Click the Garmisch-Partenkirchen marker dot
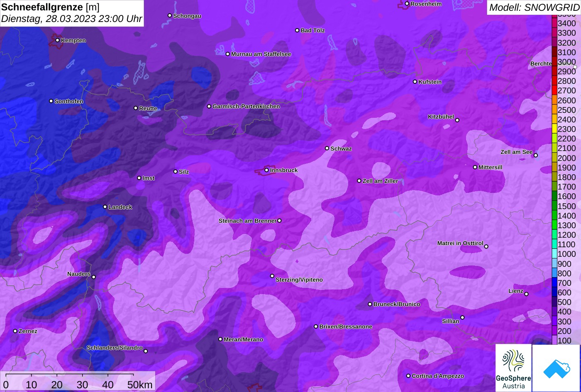Screen dimensions: 581x392 (x=209, y=106)
